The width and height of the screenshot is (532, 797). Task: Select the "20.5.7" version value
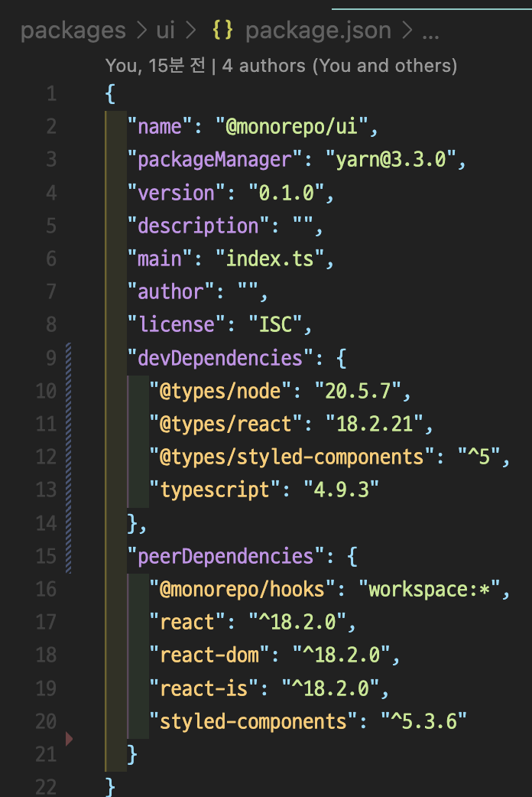[358, 391]
